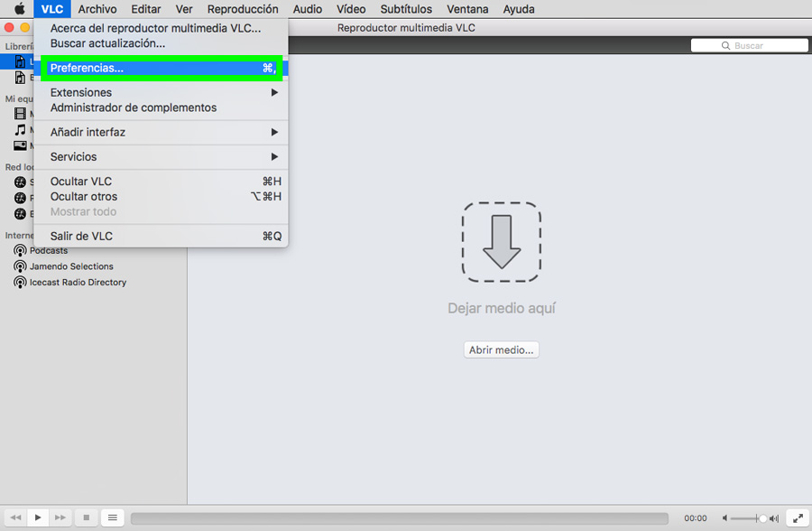Mute audio with the speaker icon

pyautogui.click(x=724, y=518)
